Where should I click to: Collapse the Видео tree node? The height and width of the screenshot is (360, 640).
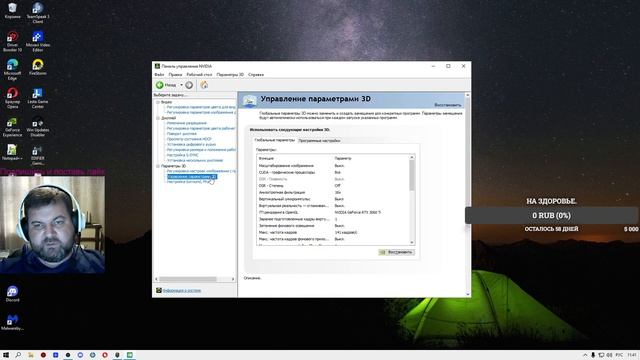click(x=158, y=102)
